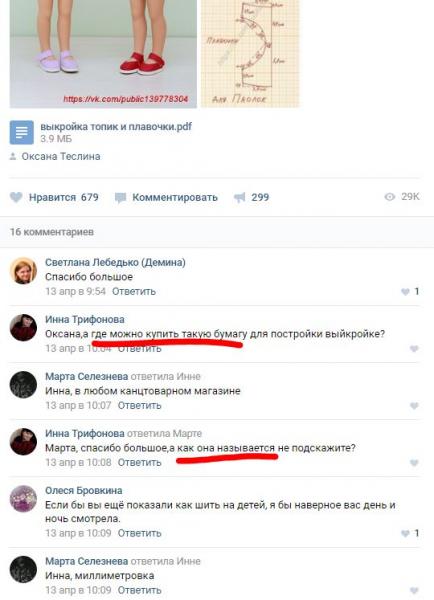Image resolution: width=434 pixels, height=600 pixels.
Task: Toggle the like on Инна's 'как она называется' comment
Action: (x=414, y=463)
